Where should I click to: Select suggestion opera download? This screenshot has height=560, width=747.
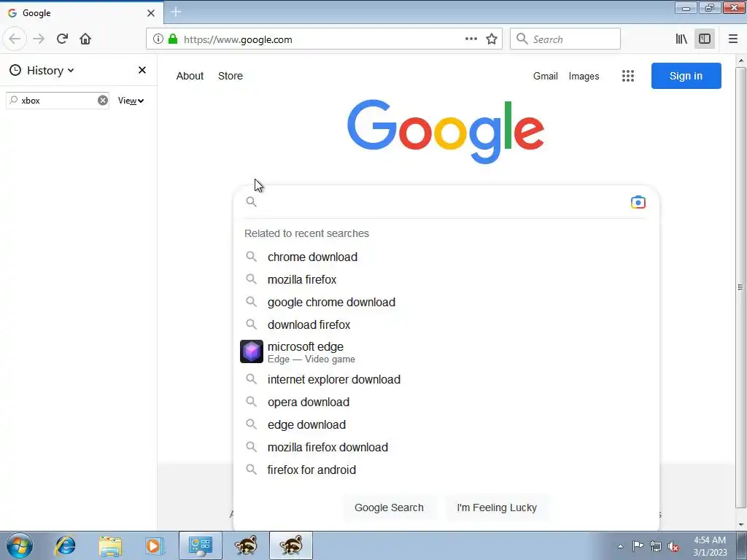point(446,402)
